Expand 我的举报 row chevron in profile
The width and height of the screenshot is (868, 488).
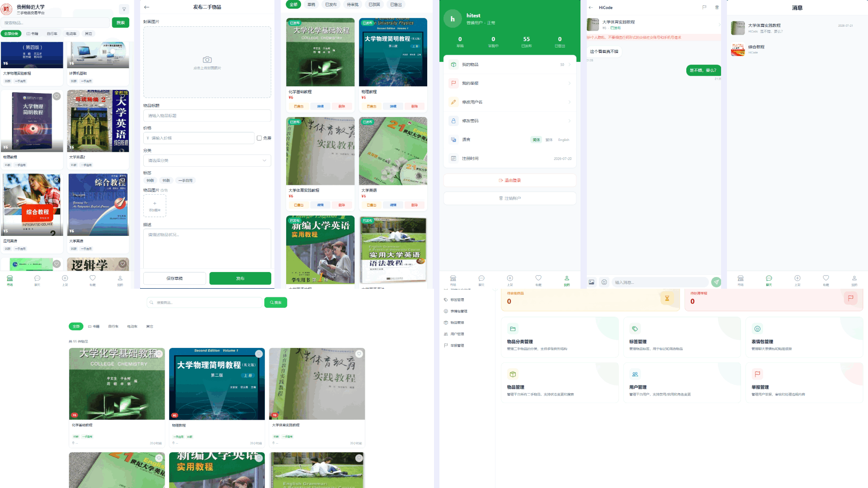tap(569, 83)
